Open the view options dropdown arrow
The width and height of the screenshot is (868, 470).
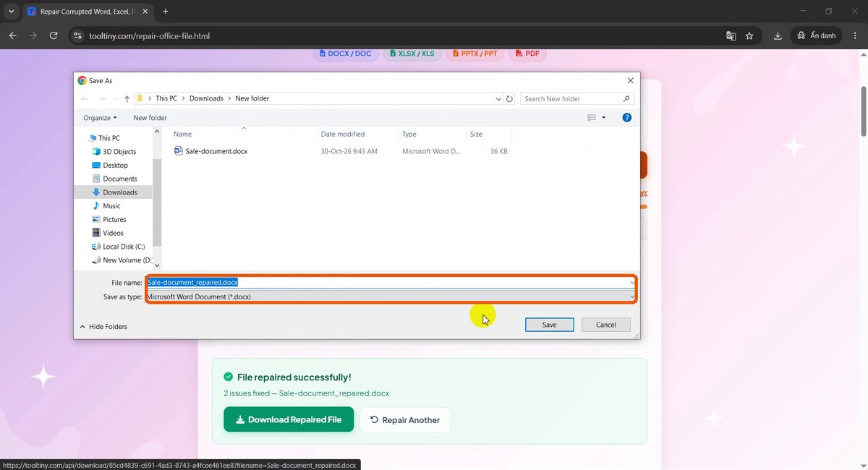tap(604, 117)
